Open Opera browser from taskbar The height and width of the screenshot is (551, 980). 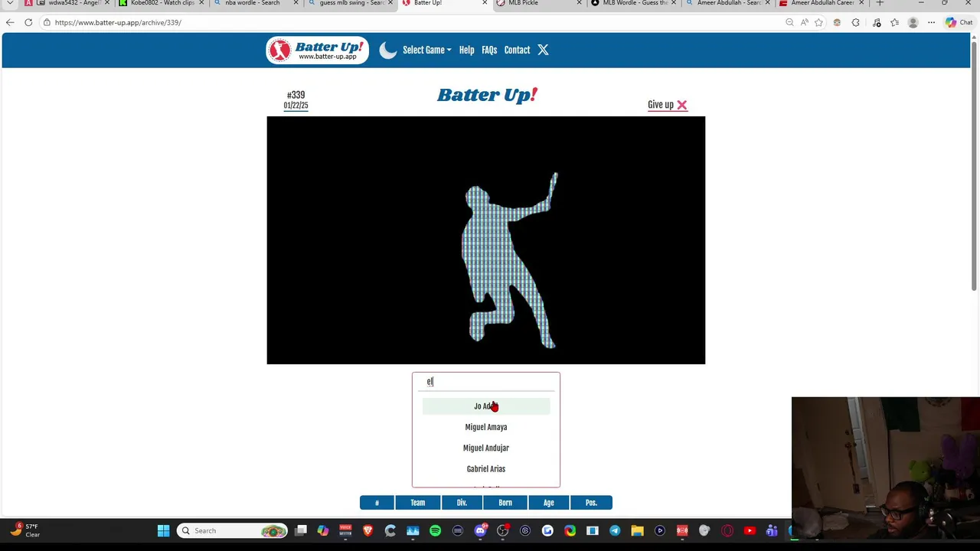click(727, 530)
